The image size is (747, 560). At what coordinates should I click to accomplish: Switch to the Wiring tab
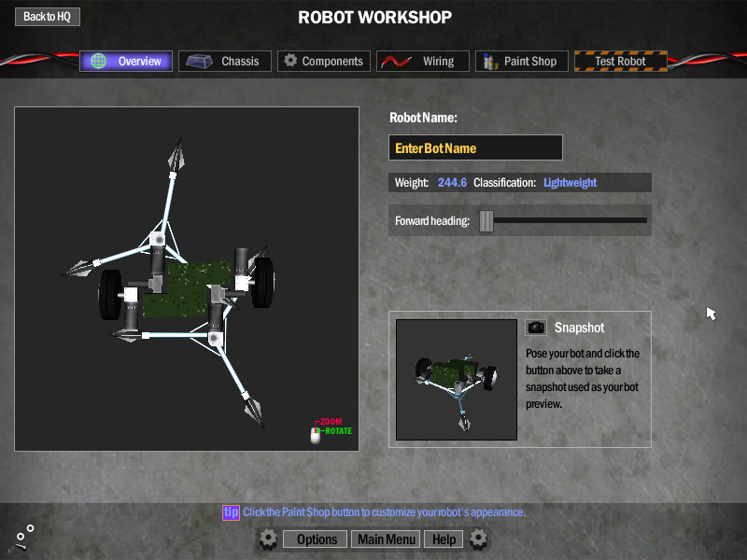click(423, 61)
